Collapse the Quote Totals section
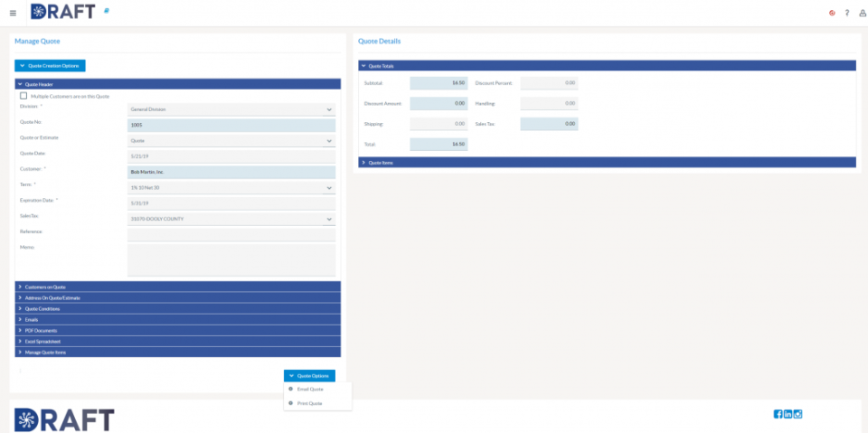The width and height of the screenshot is (868, 433). 608,66
